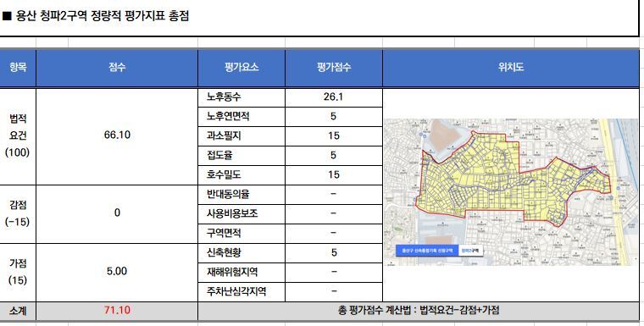The height and width of the screenshot is (326, 644).
Task: Select the '접도율' cell
Action: [x=241, y=156]
